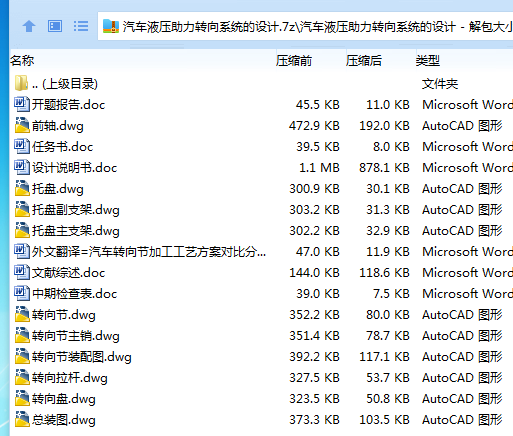Click the 7.5 KB compressed size value
This screenshot has height=436, width=513.
391,294
